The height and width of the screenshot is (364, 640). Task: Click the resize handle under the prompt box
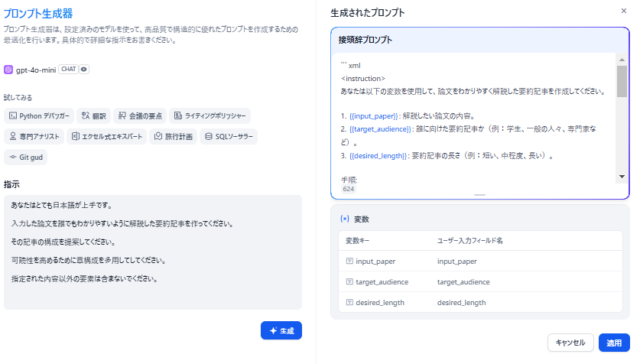pyautogui.click(x=479, y=195)
